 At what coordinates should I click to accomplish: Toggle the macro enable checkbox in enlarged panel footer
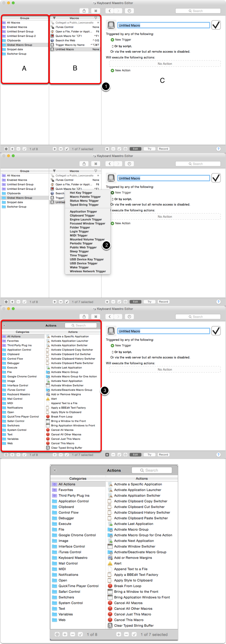(x=134, y=634)
